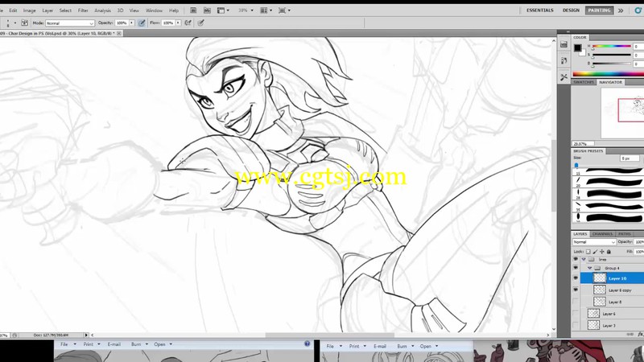This screenshot has height=362, width=644.
Task: Switch to the Swatches tab
Action: [x=584, y=82]
